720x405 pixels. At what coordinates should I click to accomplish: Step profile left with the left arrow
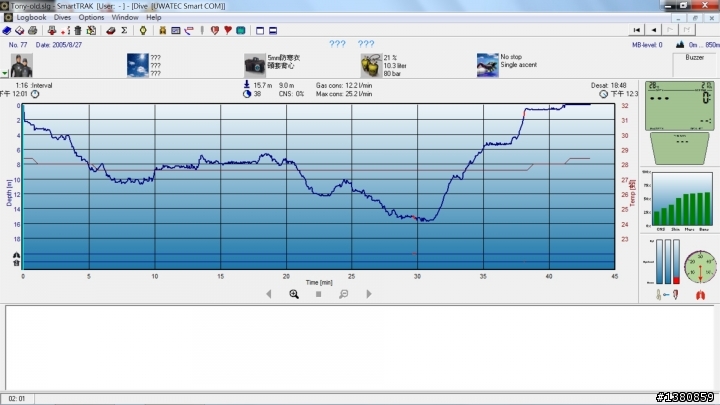tap(269, 294)
